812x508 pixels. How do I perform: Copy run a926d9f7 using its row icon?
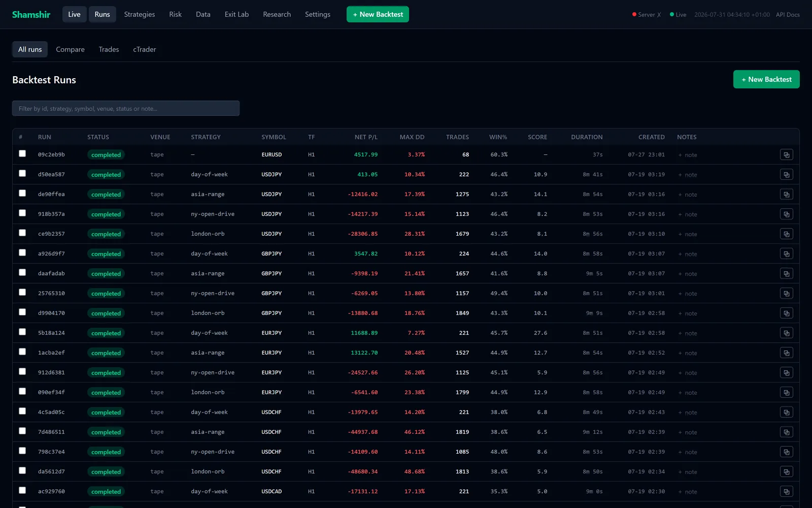coord(786,253)
